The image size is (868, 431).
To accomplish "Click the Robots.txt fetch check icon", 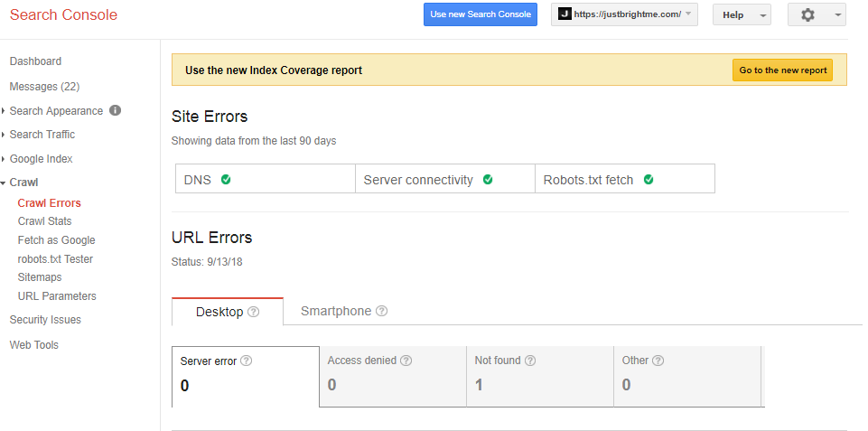I will pos(649,179).
